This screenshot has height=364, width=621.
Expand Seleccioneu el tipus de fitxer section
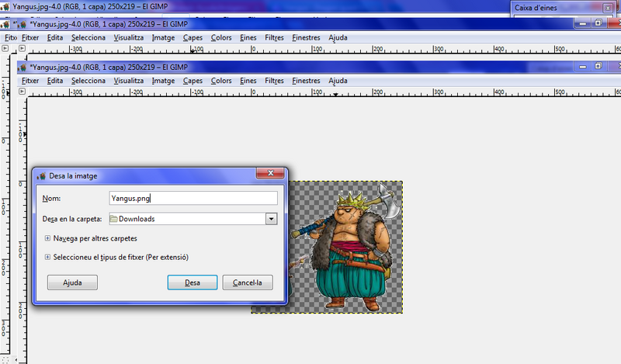tap(47, 257)
